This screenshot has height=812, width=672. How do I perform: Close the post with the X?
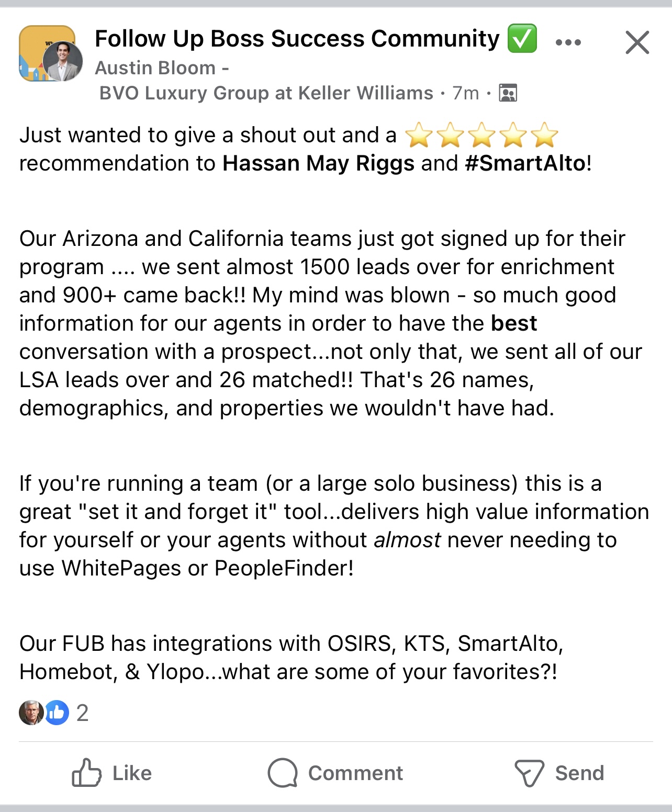[x=637, y=42]
